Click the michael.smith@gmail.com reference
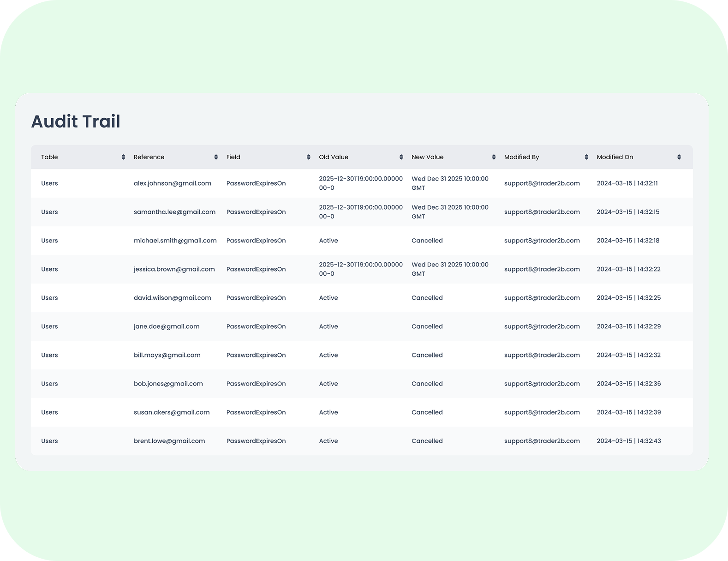728x561 pixels. (175, 241)
